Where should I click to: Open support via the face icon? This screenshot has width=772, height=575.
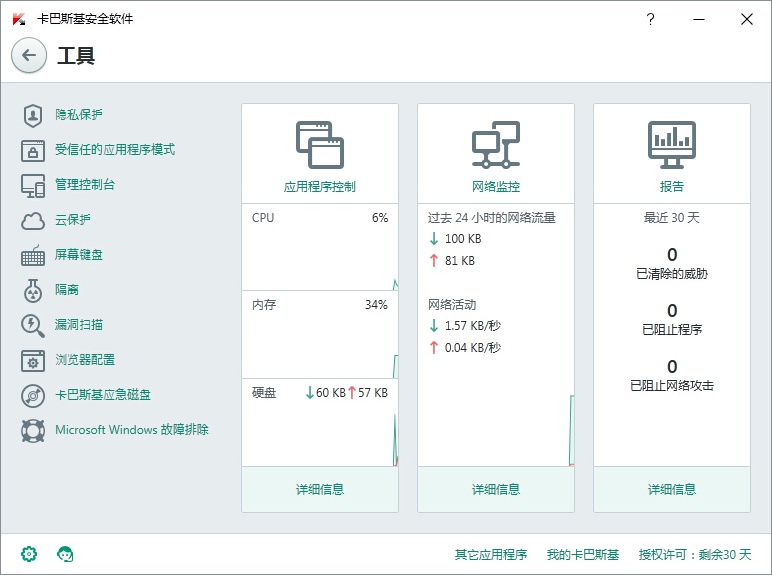tap(65, 554)
